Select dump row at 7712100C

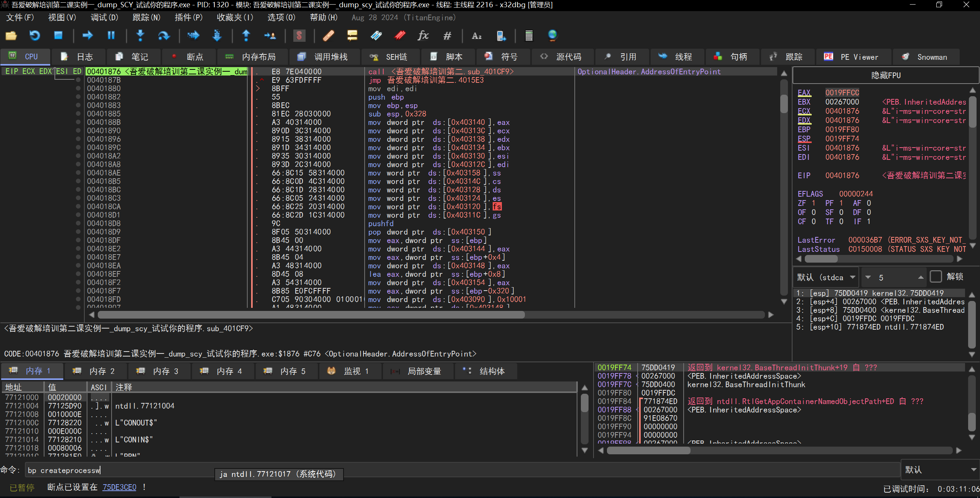click(x=289, y=423)
